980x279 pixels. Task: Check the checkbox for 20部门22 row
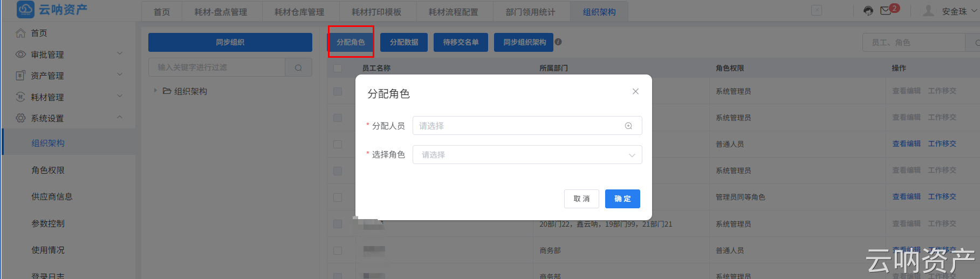click(x=338, y=224)
